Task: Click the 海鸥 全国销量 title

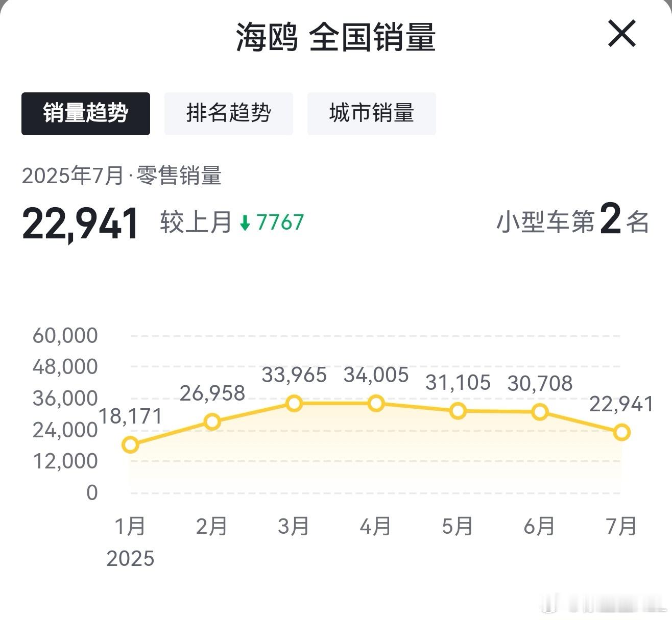Action: 335,37
